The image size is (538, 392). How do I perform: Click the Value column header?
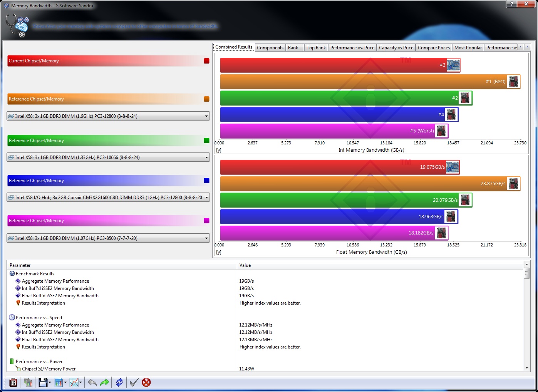click(380, 265)
